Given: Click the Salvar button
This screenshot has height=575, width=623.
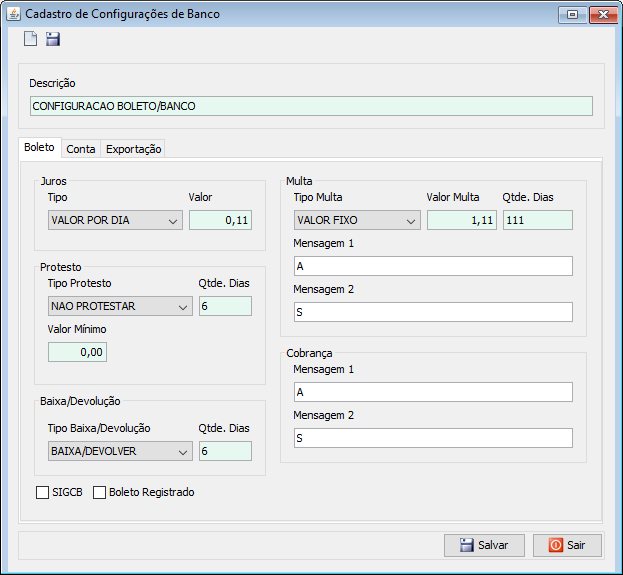Looking at the screenshot, I should (x=484, y=545).
